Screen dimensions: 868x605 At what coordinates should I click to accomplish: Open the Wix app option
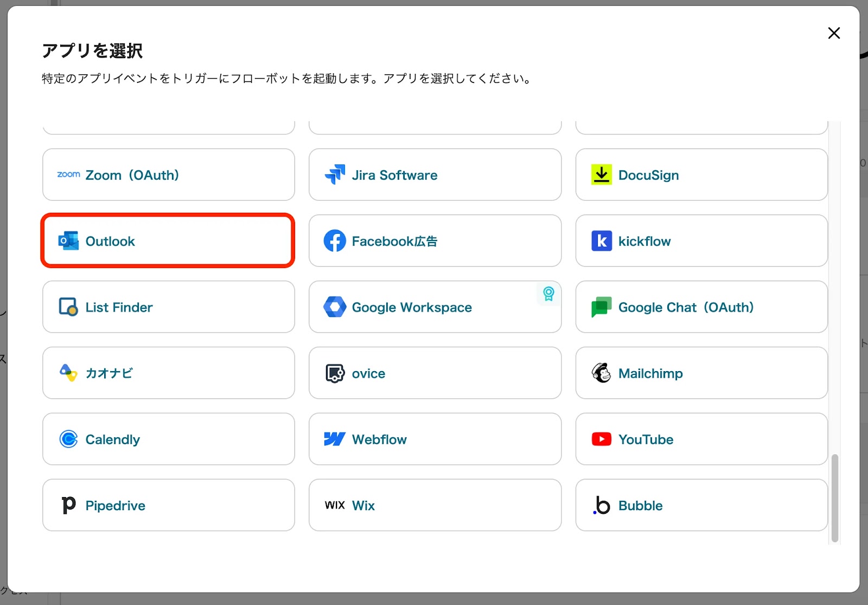(x=435, y=505)
